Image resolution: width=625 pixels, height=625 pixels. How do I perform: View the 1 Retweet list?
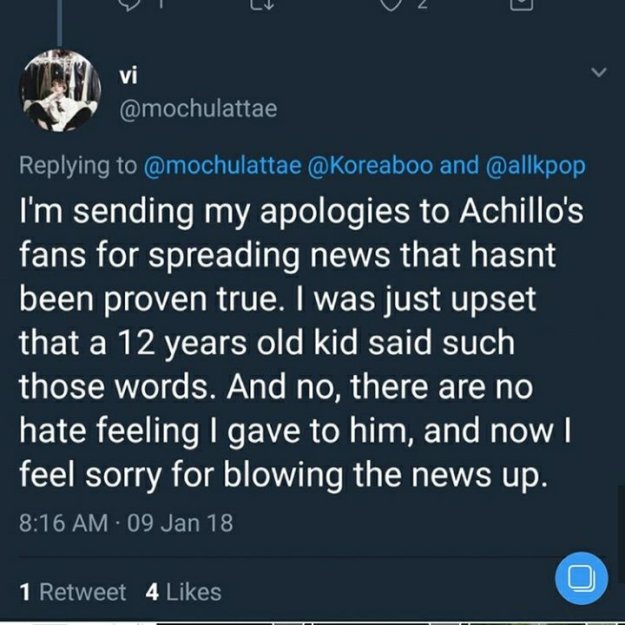pos(73,592)
